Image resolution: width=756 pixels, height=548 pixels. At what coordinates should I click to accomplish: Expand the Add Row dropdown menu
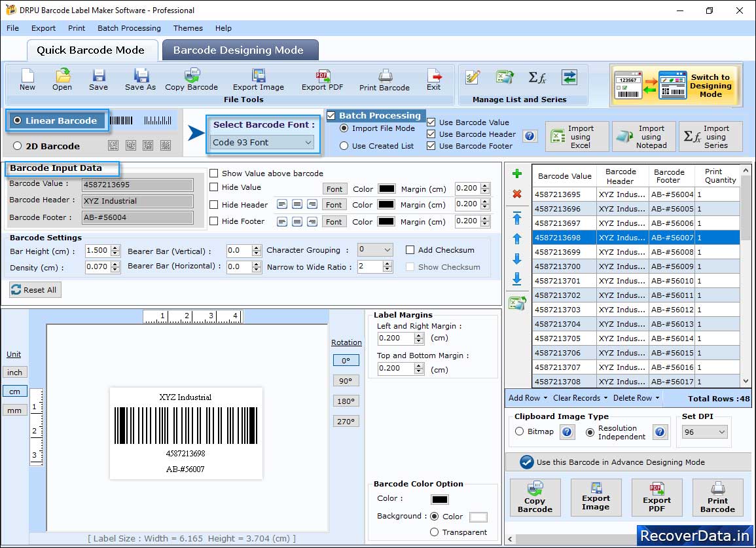(528, 398)
